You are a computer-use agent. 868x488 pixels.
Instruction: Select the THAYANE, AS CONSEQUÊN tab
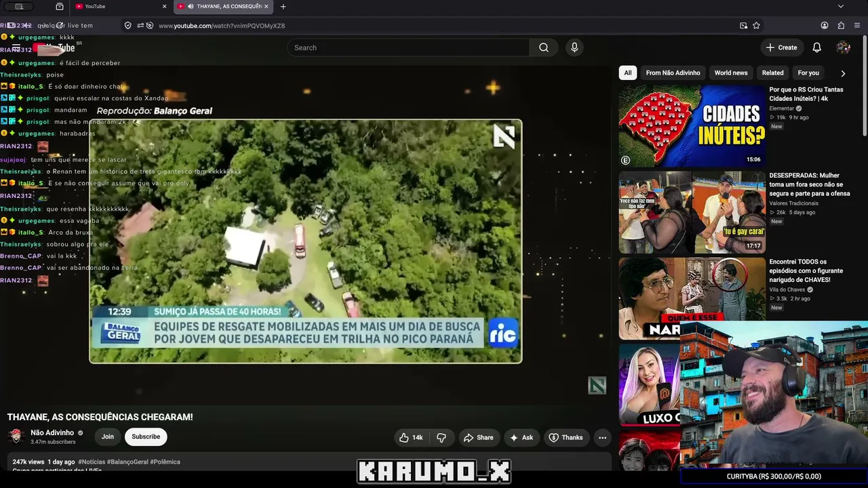(x=222, y=7)
